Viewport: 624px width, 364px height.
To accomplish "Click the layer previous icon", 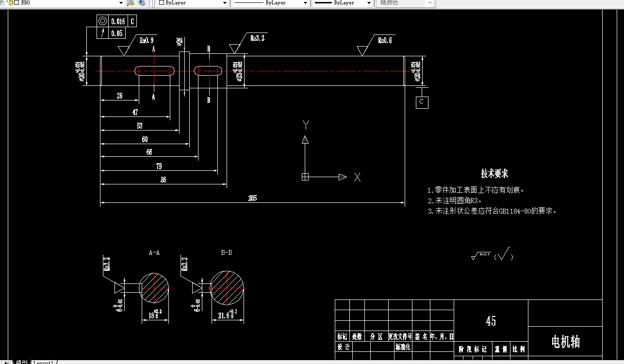I will [x=141, y=3].
